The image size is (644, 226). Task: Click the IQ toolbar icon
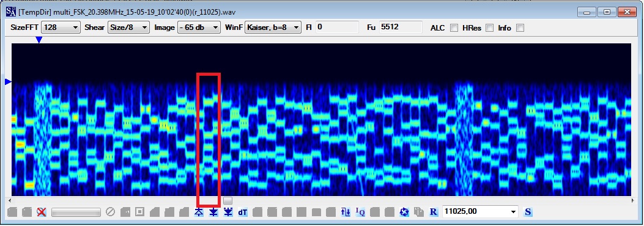tap(360, 212)
